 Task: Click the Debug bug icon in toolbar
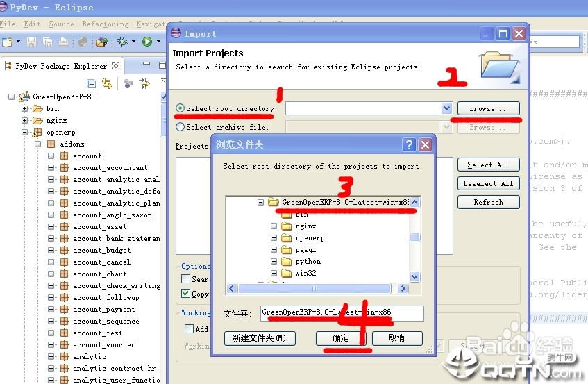122,42
